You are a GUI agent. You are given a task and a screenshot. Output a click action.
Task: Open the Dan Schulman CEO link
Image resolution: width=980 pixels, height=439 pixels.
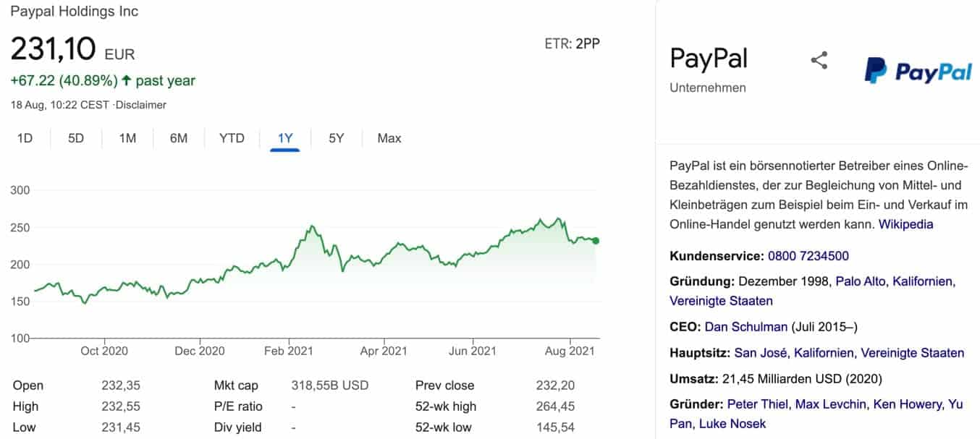tap(745, 327)
